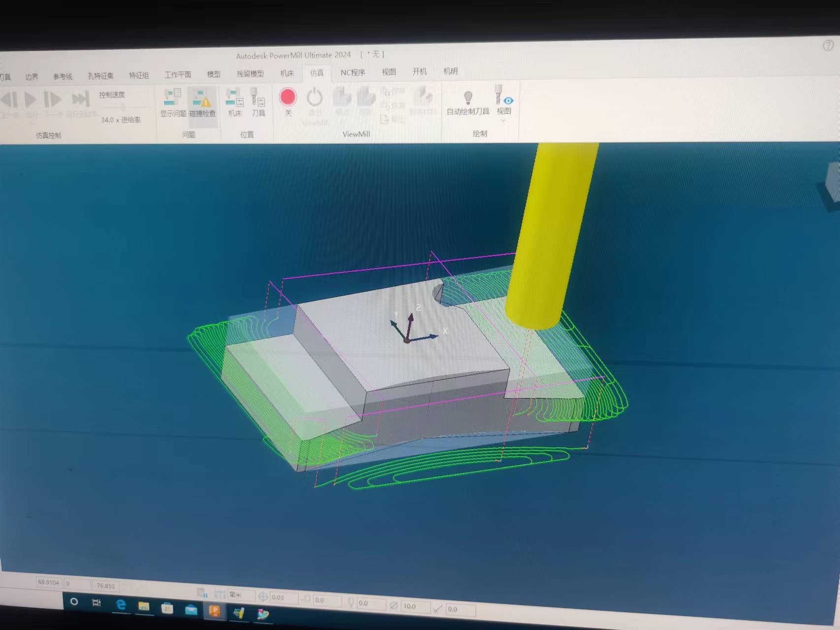Switch to the 机床 ribbon tab

(x=287, y=73)
